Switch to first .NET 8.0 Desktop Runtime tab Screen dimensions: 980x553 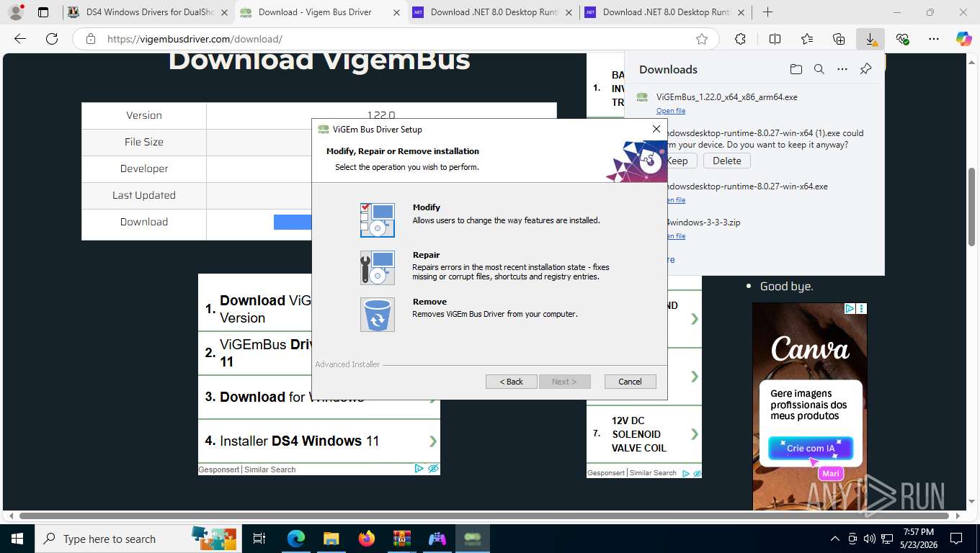493,12
